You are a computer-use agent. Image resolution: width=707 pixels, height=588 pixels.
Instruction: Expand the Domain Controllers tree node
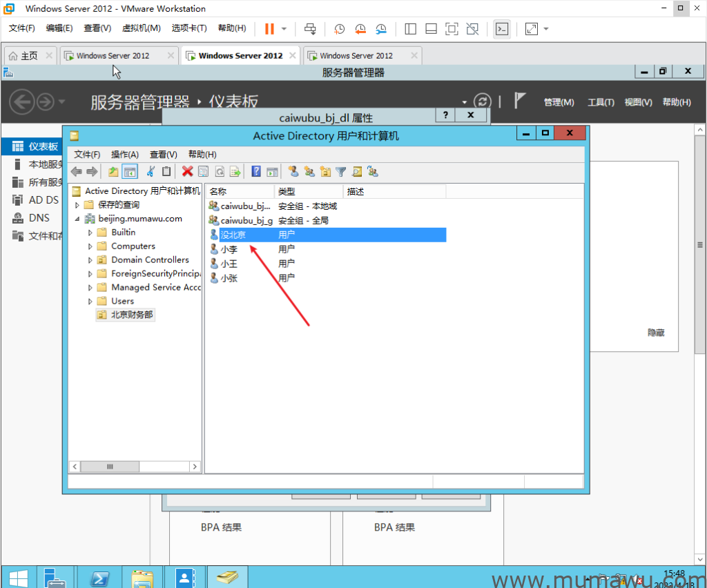pyautogui.click(x=90, y=260)
